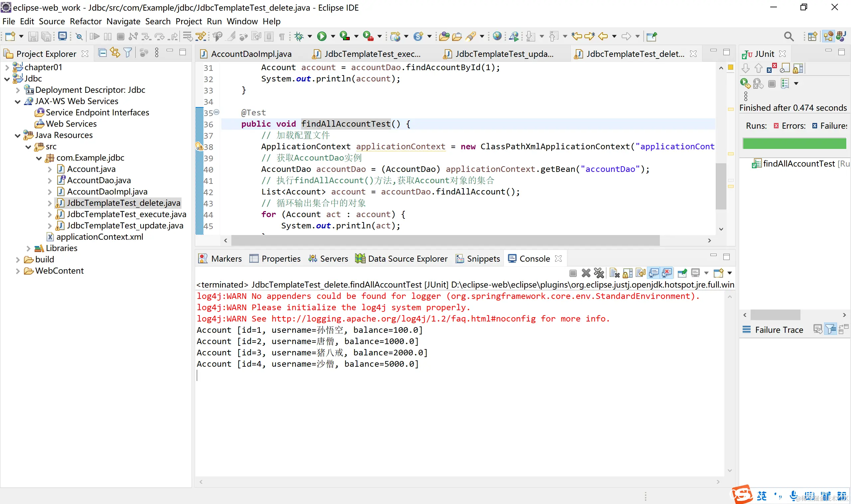Viewport: 851px width, 504px height.
Task: Click the toolbar Search magnifier icon
Action: (789, 36)
